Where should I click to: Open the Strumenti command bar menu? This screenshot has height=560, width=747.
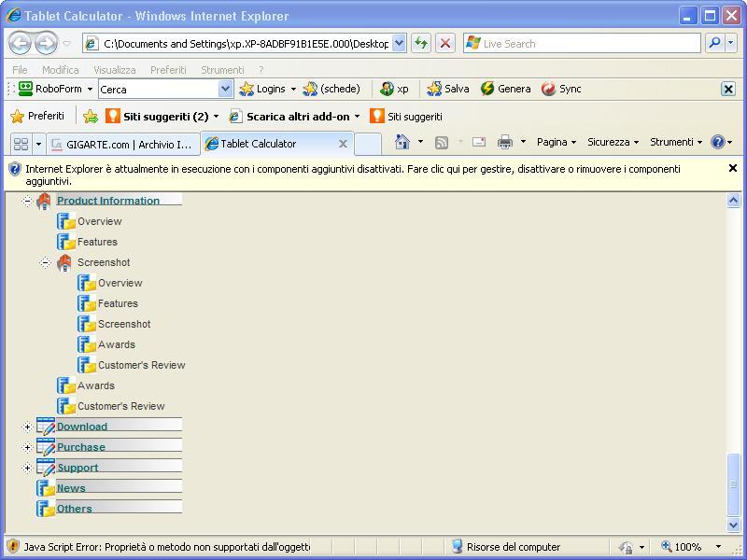(676, 142)
